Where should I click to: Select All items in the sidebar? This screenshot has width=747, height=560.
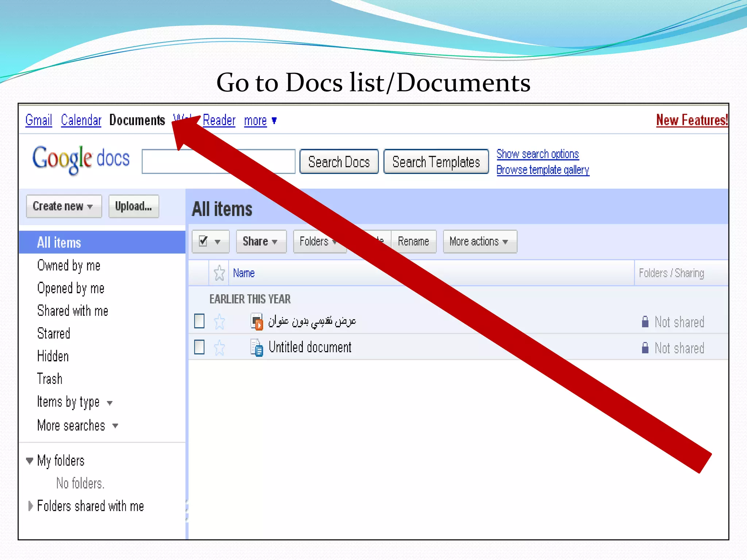(102, 242)
